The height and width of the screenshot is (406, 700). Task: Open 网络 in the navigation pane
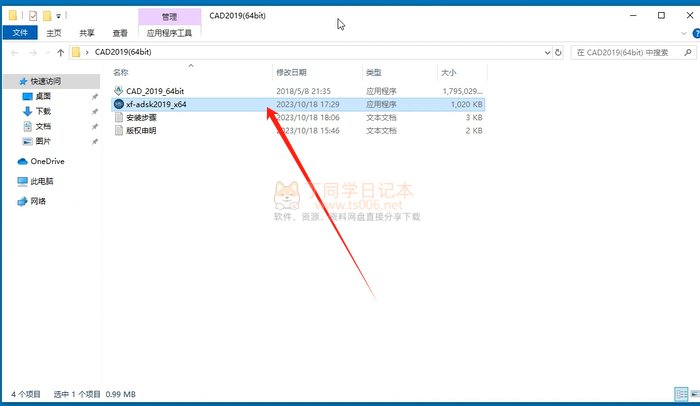click(38, 201)
